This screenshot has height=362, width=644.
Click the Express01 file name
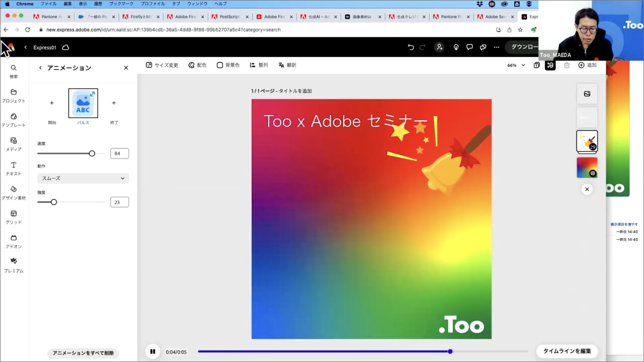45,48
